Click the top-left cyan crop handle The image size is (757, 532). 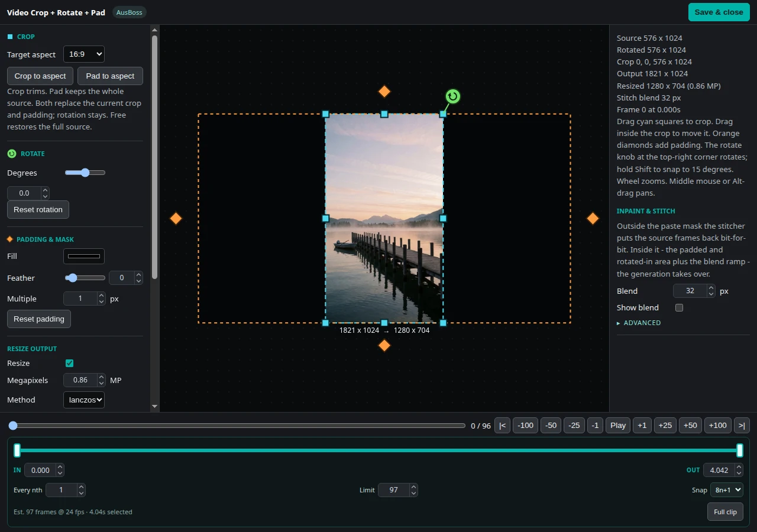click(325, 114)
